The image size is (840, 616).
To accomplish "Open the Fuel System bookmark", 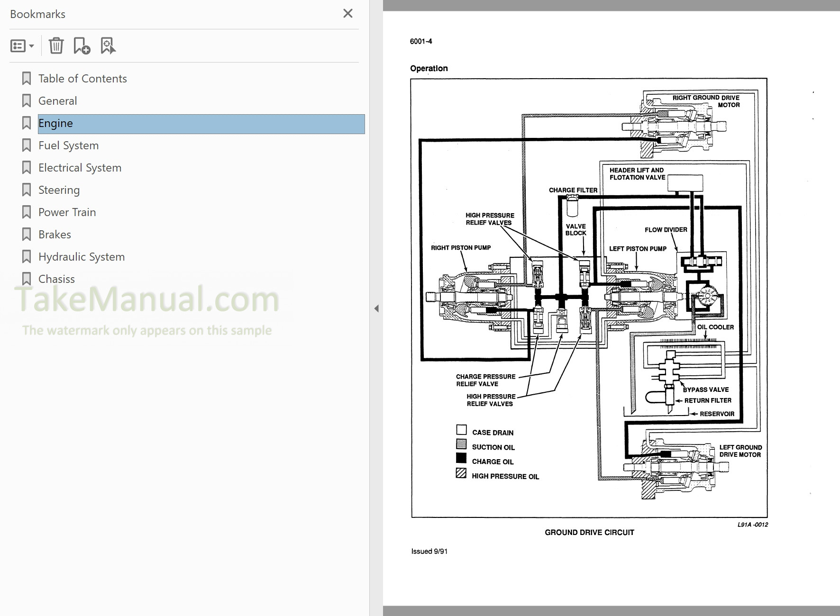I will coord(68,145).
